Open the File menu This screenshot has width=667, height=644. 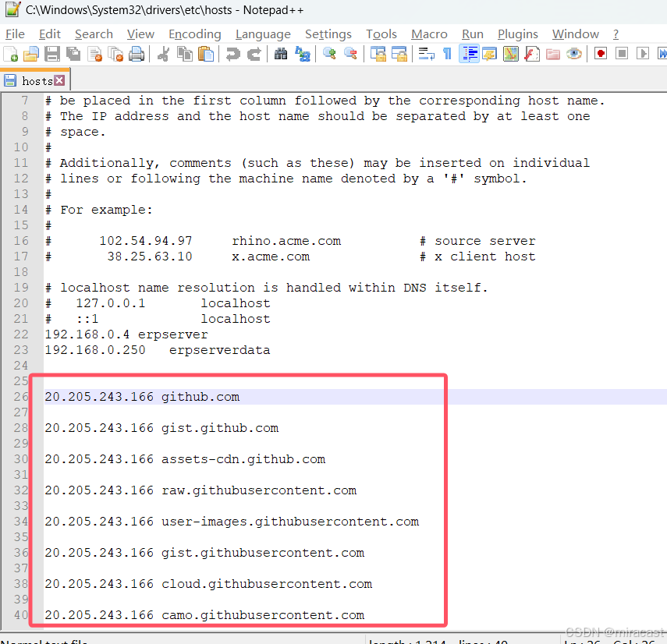[16, 34]
